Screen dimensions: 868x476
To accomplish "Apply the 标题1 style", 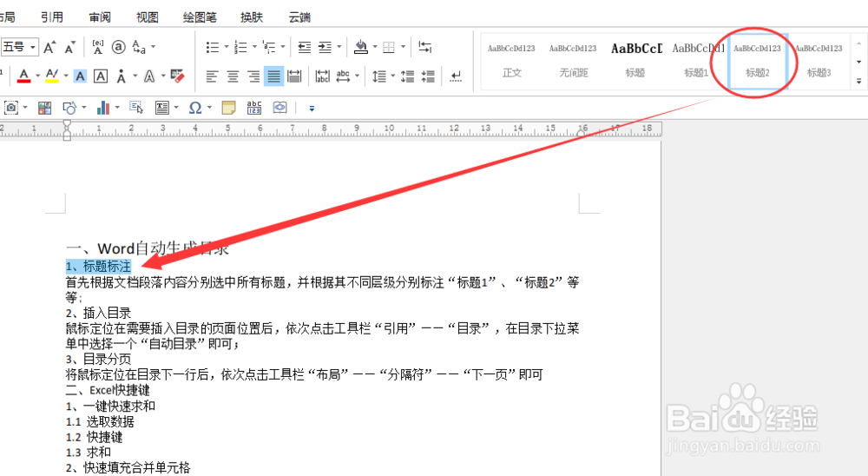I will tap(696, 61).
